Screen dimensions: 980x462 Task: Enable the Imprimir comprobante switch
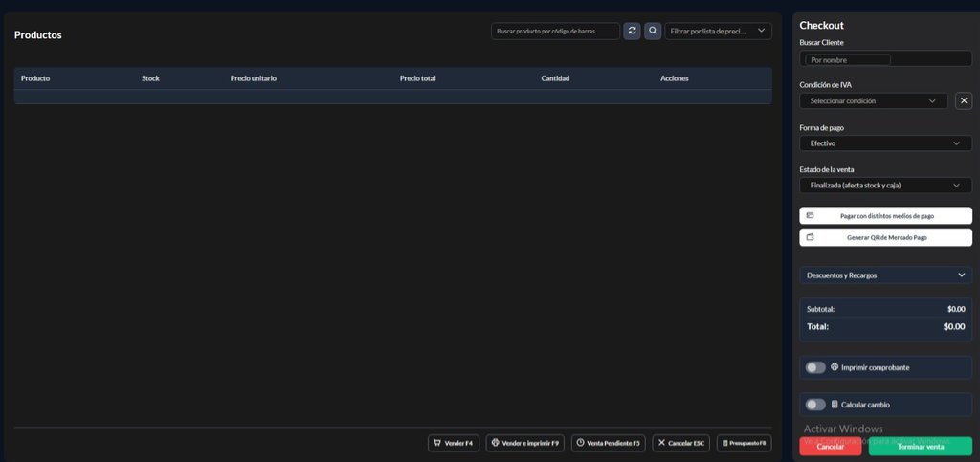pos(815,367)
